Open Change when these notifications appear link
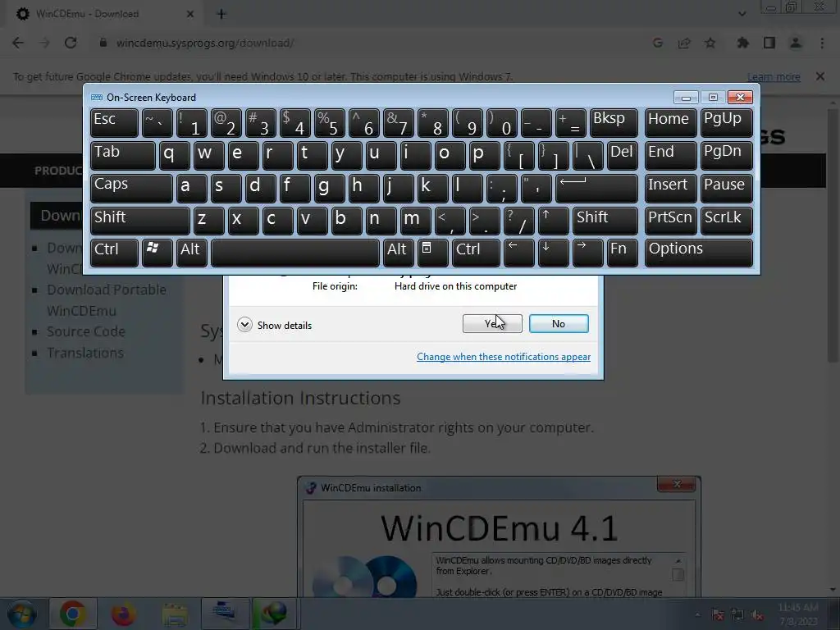The width and height of the screenshot is (840, 630). click(x=504, y=357)
